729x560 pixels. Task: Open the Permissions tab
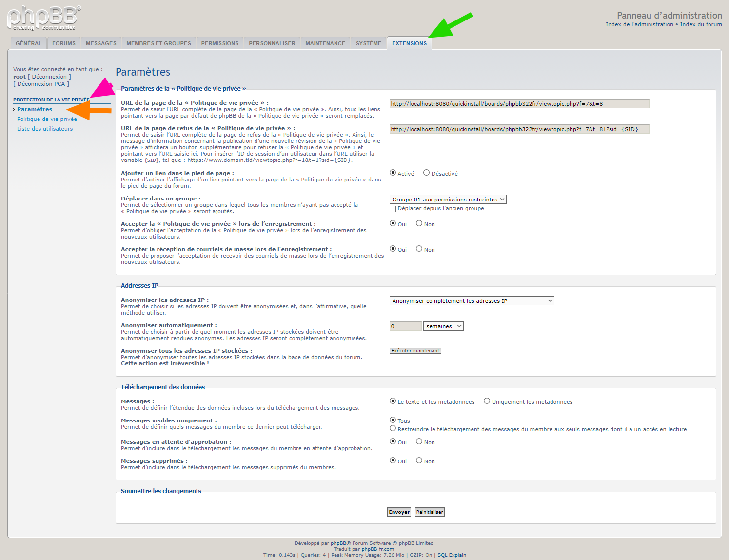[219, 43]
